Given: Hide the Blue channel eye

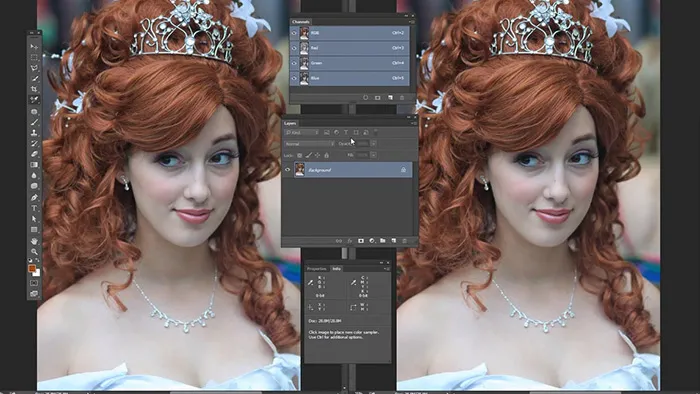Looking at the screenshot, I should [x=294, y=78].
